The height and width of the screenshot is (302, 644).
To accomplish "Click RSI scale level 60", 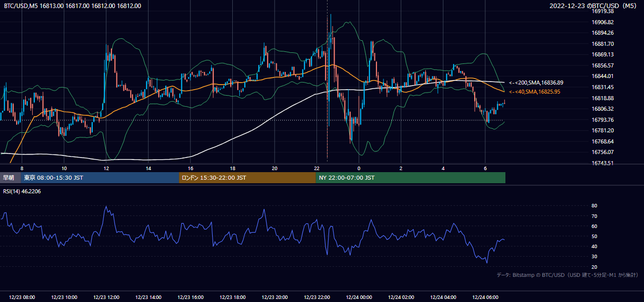I will point(594,226).
